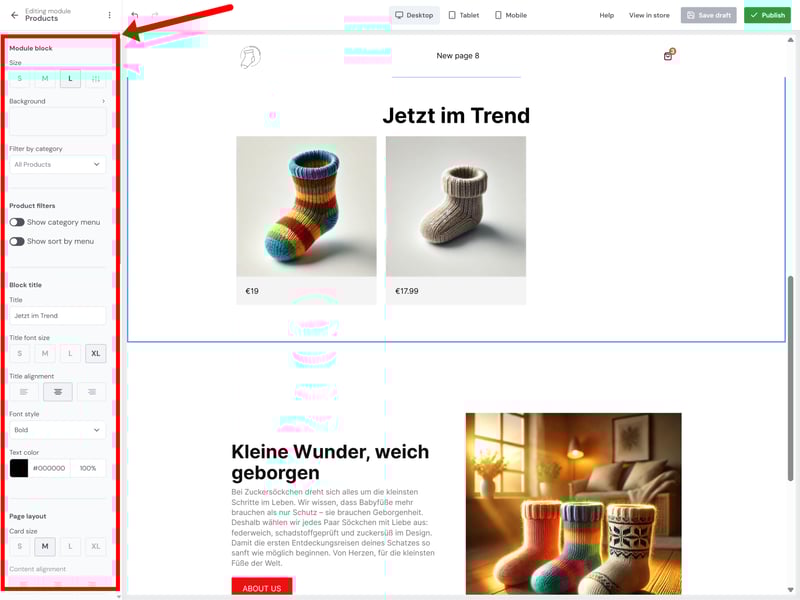The image size is (800, 600).
Task: Choose custom module size sliders icon
Action: point(96,79)
